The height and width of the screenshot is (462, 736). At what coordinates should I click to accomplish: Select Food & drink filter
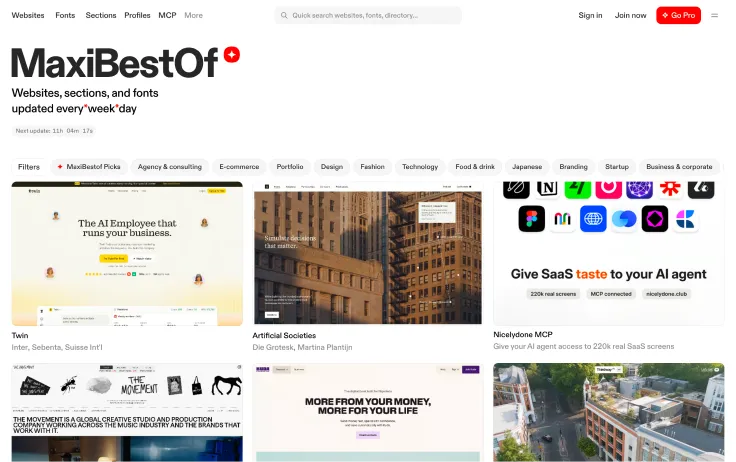[x=475, y=167]
